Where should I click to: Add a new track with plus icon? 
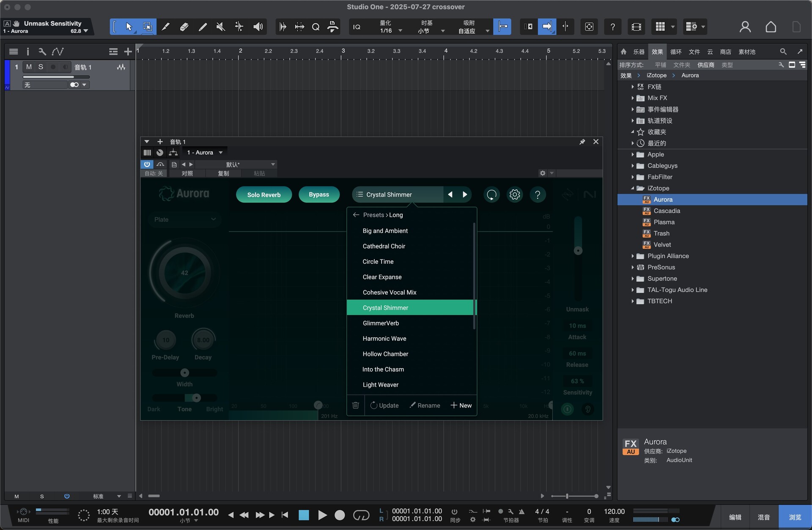pyautogui.click(x=128, y=52)
